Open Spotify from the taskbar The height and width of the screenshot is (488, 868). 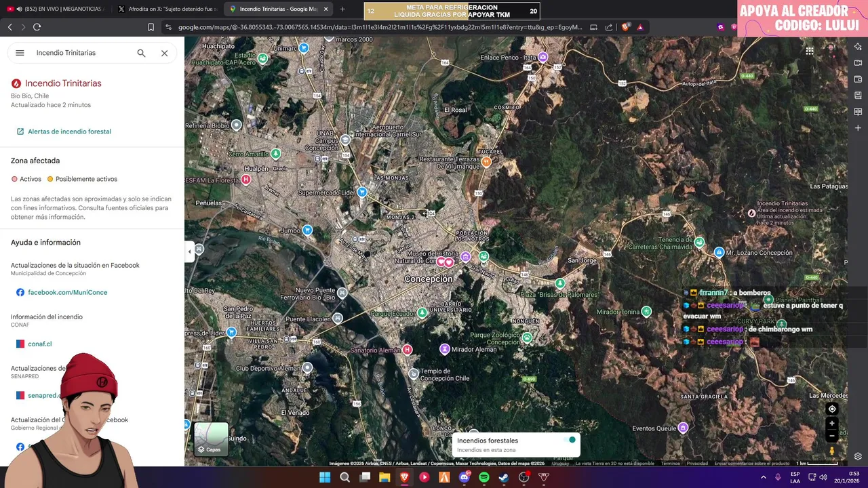pos(484,477)
